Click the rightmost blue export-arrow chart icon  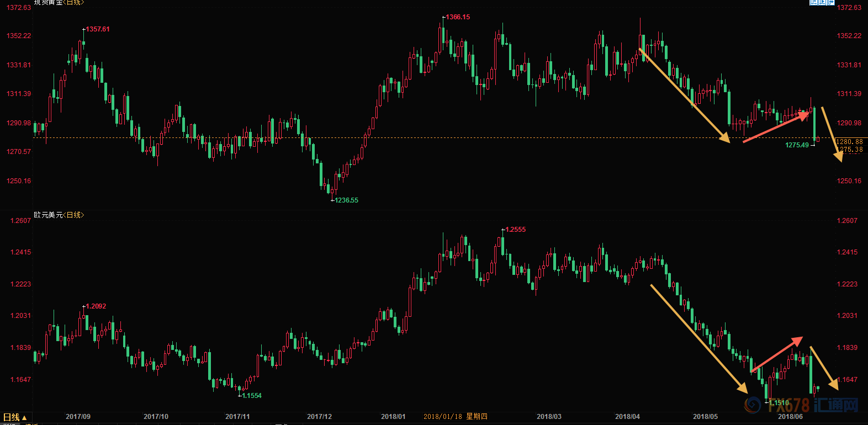pos(830,2)
